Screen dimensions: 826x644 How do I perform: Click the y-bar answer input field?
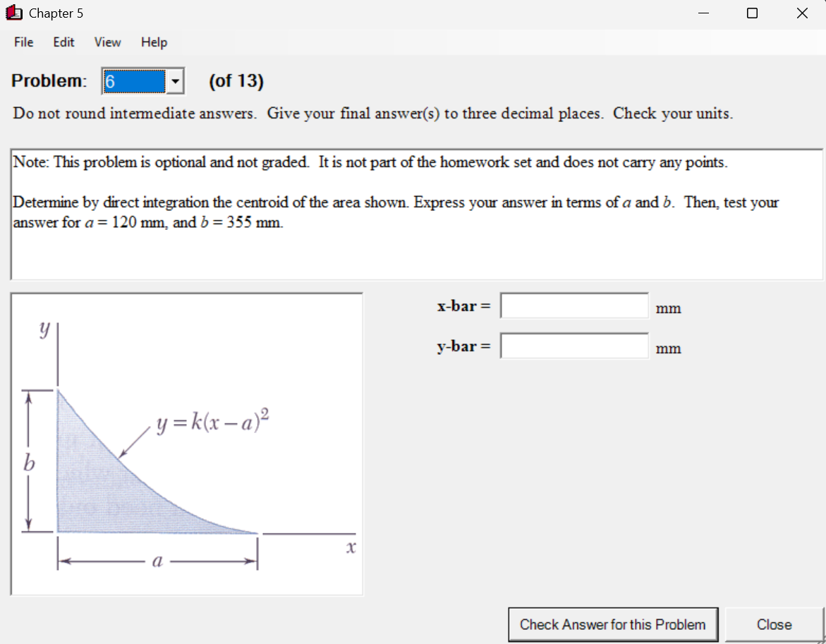point(573,345)
